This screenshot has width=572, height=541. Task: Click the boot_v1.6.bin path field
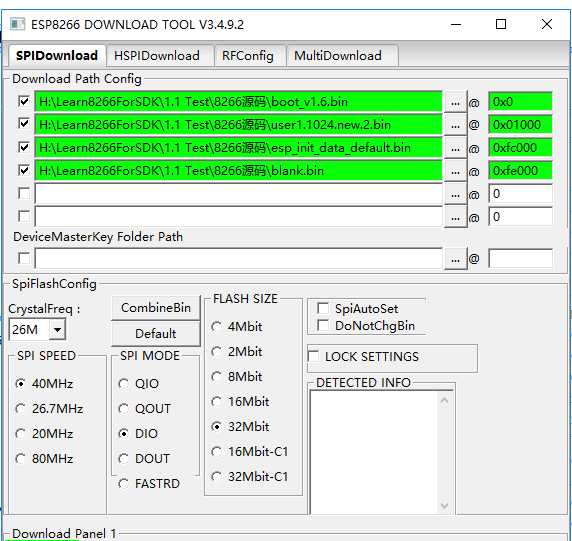[x=238, y=101]
